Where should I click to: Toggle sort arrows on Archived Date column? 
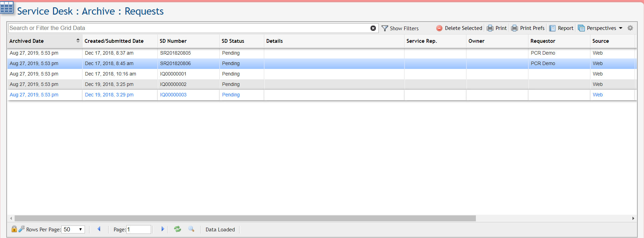pos(78,41)
